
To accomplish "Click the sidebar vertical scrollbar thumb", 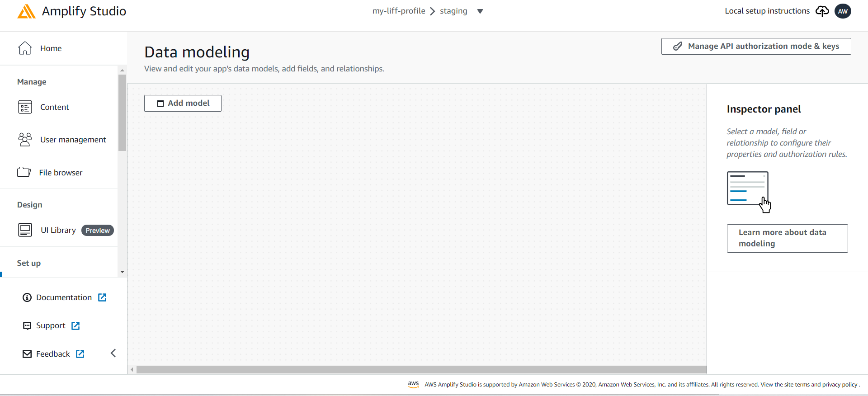I will (x=122, y=113).
